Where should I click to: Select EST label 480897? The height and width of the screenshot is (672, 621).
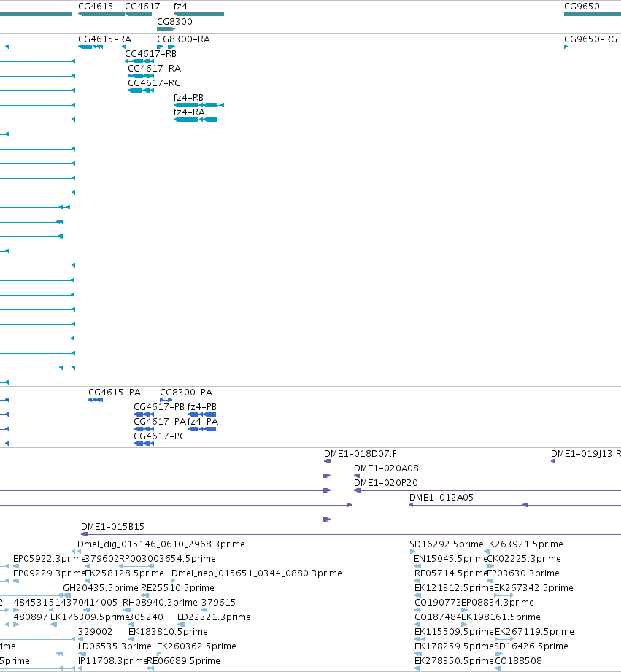pos(31,617)
